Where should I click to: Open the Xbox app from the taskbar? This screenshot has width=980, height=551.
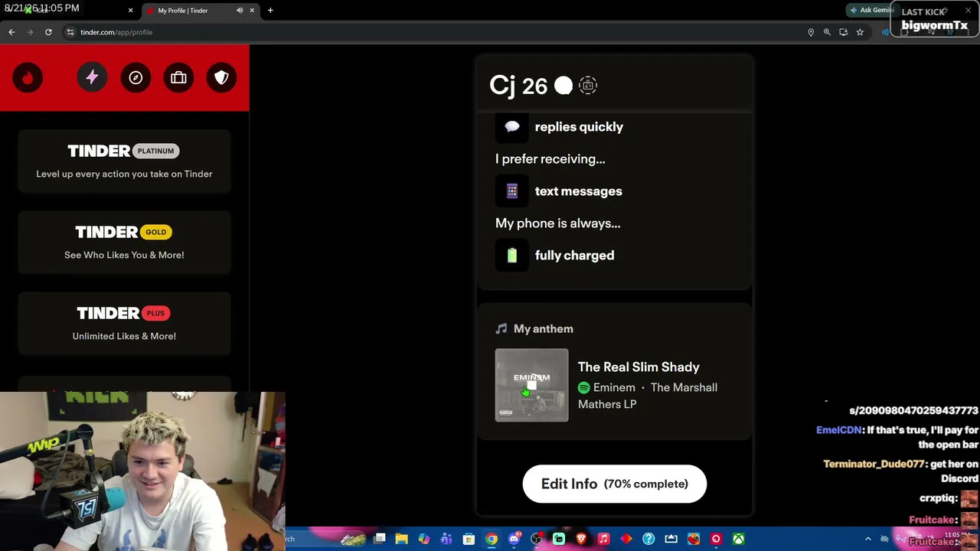click(738, 539)
